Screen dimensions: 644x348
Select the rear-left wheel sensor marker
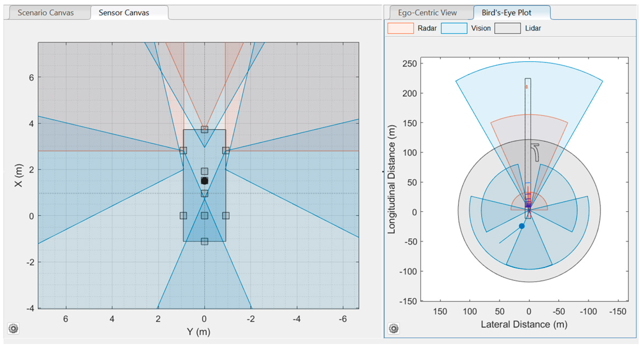point(183,216)
